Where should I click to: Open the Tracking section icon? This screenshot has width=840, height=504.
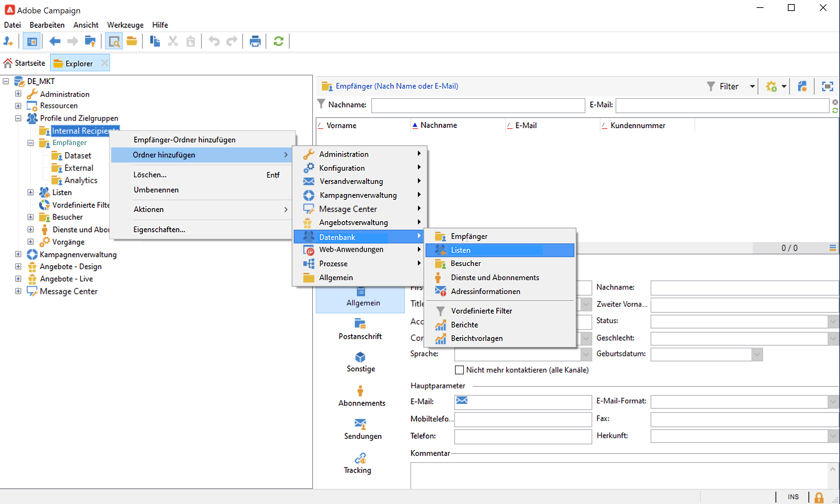click(360, 458)
